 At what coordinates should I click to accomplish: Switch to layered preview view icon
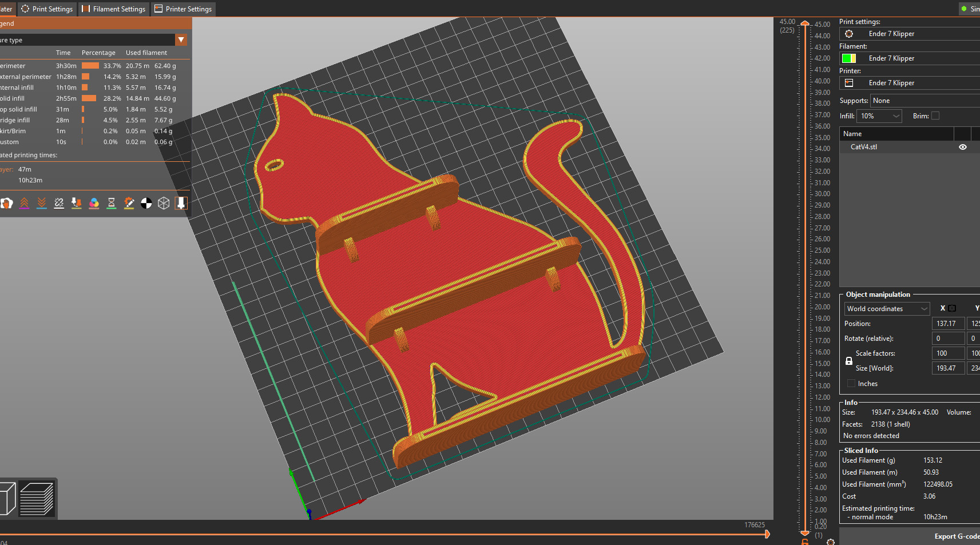point(37,499)
